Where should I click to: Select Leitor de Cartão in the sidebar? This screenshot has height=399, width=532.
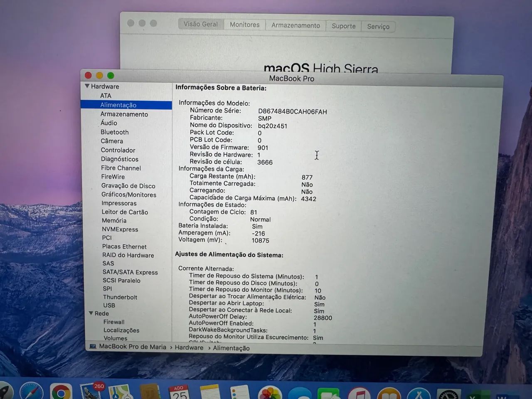pyautogui.click(x=125, y=212)
